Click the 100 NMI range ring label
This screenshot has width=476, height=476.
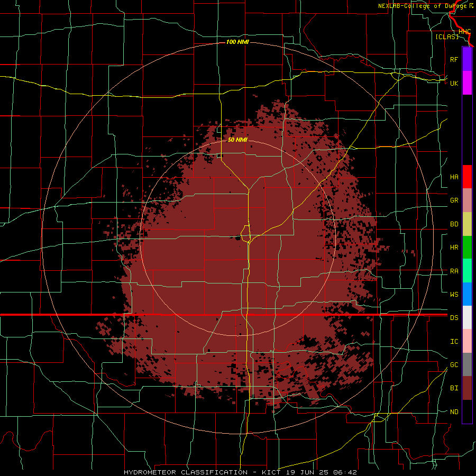point(237,42)
